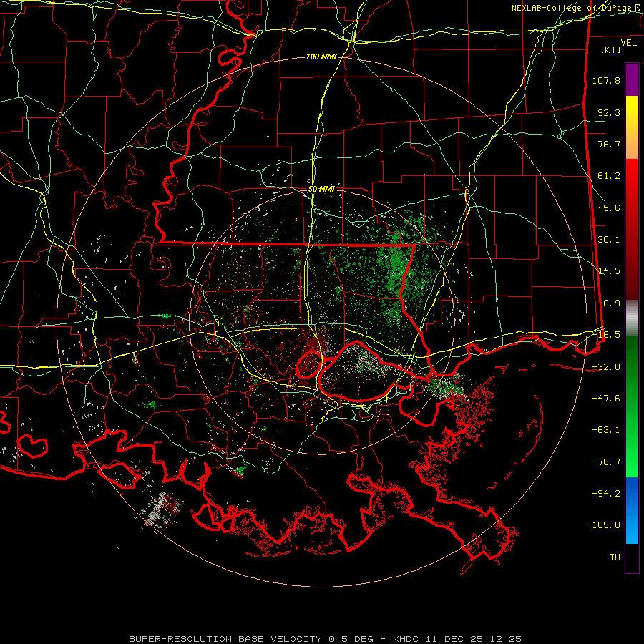Select the 107.8 velocity scale value

tap(606, 80)
